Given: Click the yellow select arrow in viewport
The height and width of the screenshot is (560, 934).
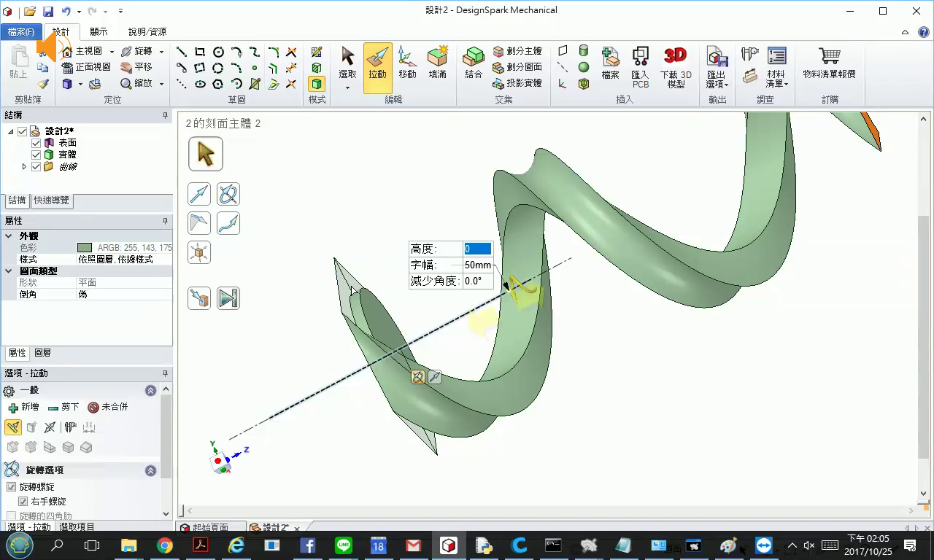Looking at the screenshot, I should (206, 154).
